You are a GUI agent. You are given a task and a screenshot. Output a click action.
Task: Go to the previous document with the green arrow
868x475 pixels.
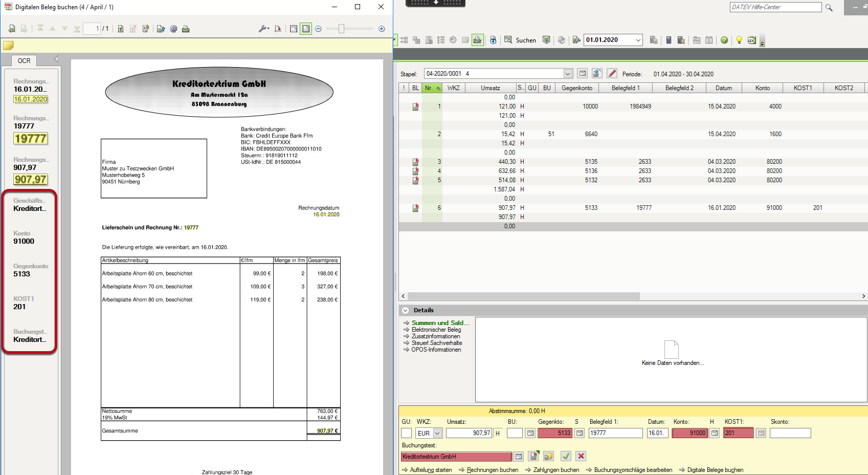pyautogui.click(x=11, y=29)
